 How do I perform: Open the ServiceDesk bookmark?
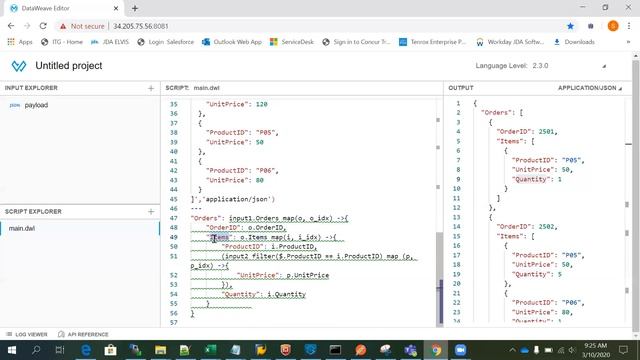point(292,42)
